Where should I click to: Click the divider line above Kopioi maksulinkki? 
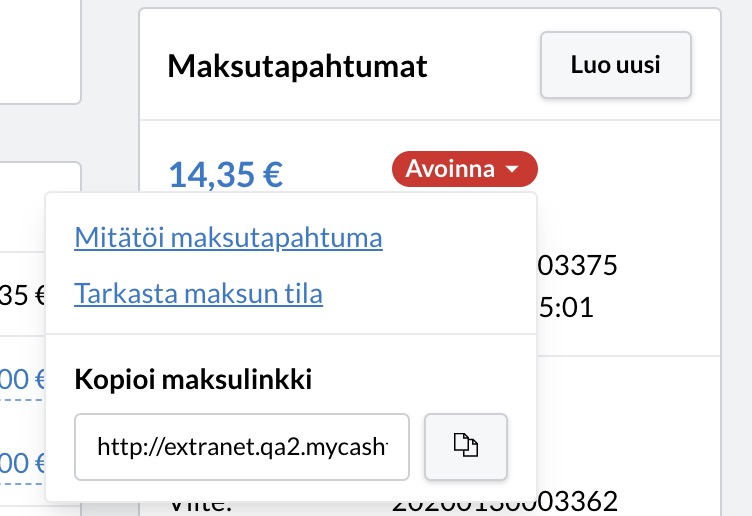[291, 334]
